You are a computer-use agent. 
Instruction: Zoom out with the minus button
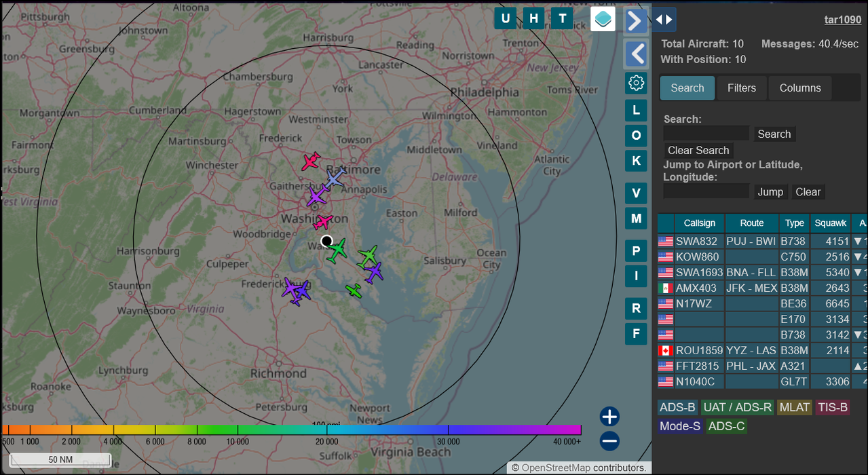point(609,441)
